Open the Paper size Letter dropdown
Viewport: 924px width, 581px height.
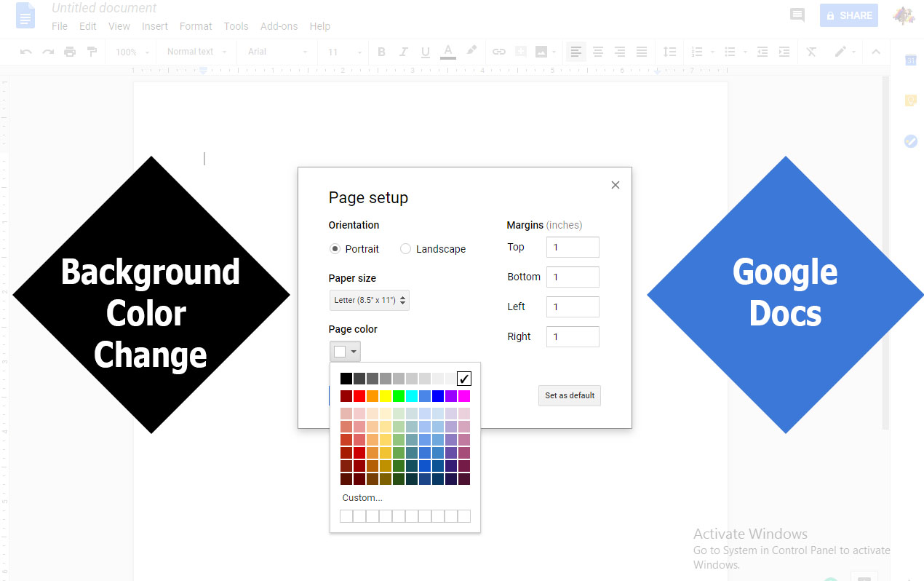coord(370,300)
